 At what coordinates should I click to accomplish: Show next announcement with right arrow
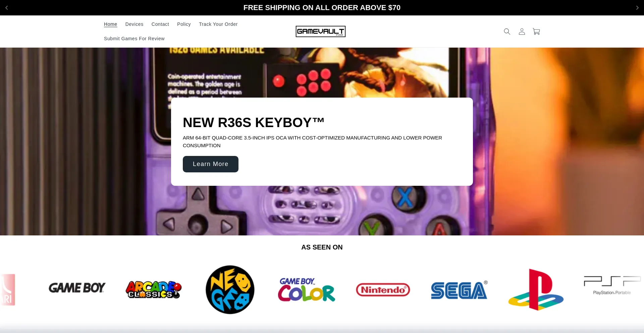point(637,8)
